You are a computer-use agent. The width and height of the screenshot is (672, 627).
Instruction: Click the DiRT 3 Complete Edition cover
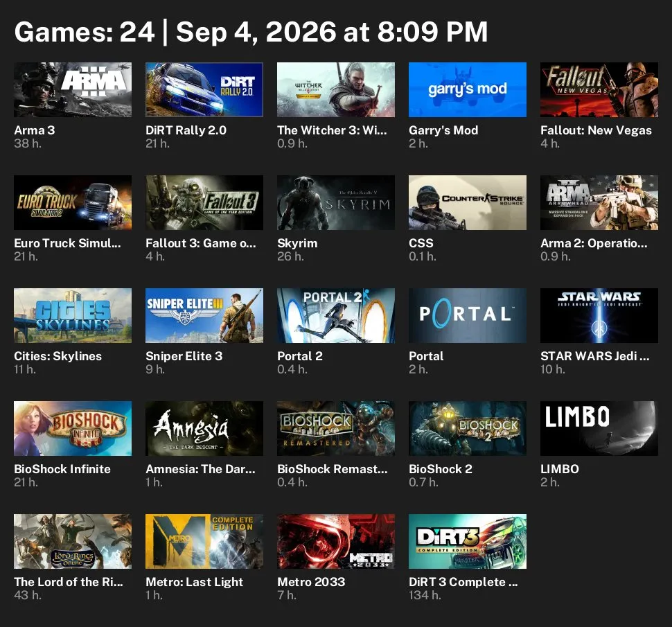(468, 541)
